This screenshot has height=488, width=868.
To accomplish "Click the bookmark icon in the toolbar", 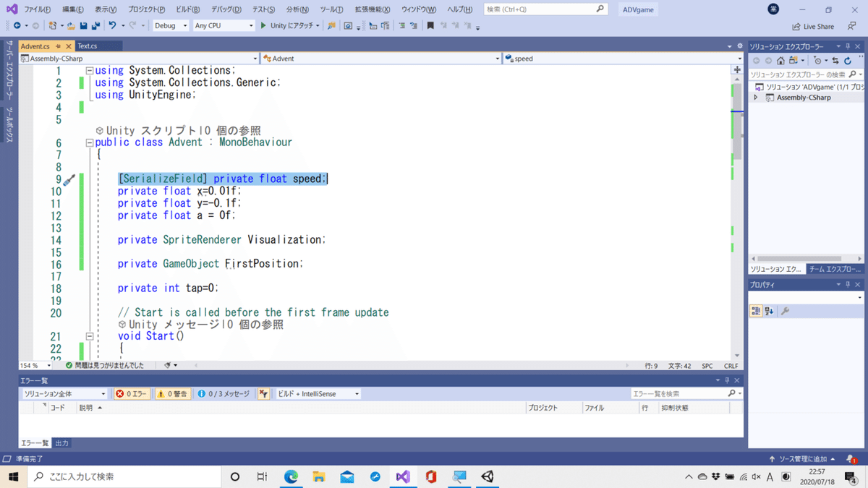I will 430,25.
